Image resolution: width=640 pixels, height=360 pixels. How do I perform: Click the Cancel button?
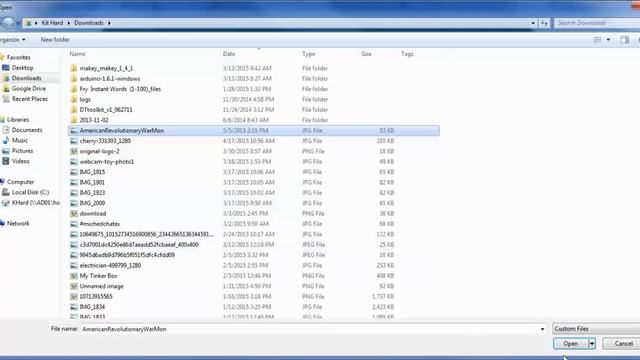pyautogui.click(x=623, y=344)
